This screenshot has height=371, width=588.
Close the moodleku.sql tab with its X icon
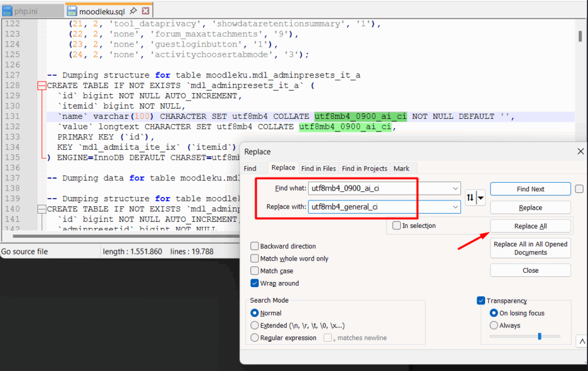[145, 10]
